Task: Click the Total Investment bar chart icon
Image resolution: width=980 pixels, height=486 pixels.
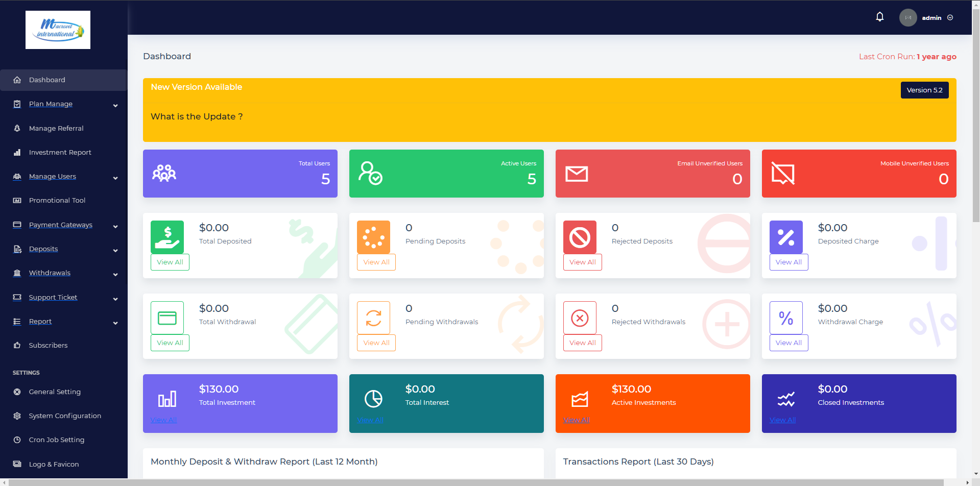Action: point(167,399)
